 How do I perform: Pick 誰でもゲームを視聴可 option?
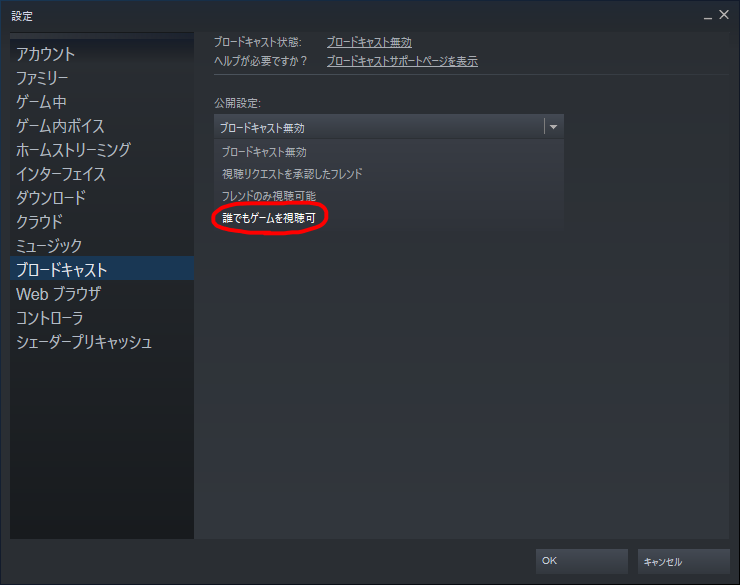389,218
